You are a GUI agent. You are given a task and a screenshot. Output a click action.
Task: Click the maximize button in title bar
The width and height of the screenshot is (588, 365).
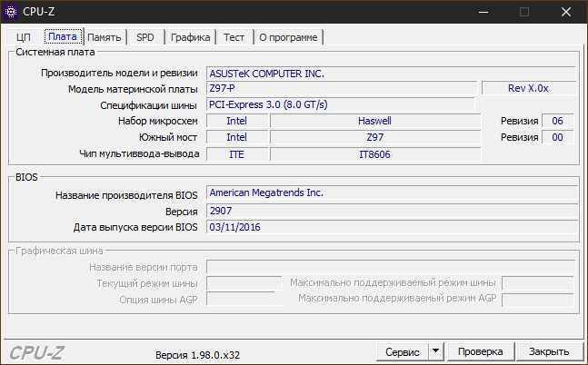[524, 12]
